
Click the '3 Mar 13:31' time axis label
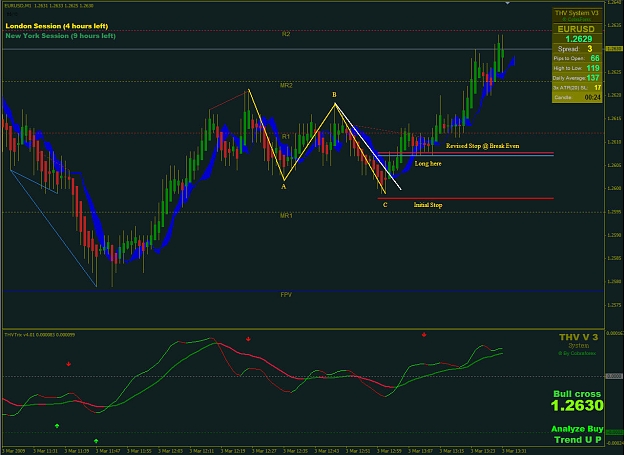click(514, 451)
